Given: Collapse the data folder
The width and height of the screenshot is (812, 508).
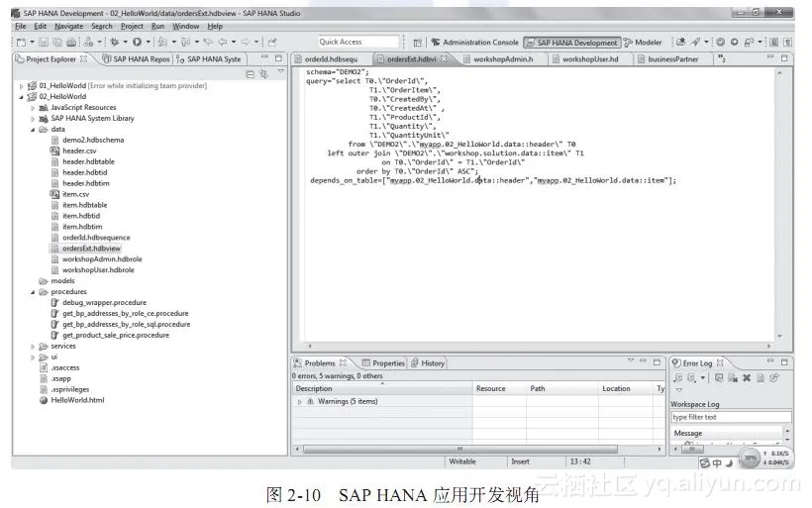Looking at the screenshot, I should 33,130.
